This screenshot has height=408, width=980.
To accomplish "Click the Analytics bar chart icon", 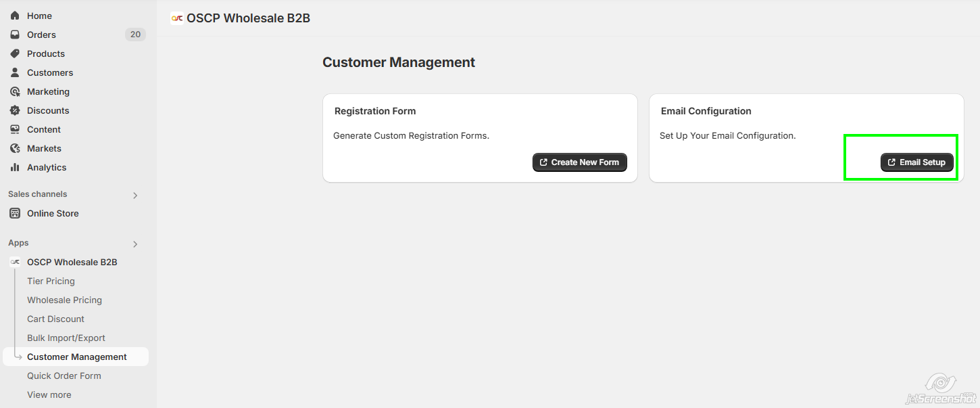I will click(x=15, y=167).
